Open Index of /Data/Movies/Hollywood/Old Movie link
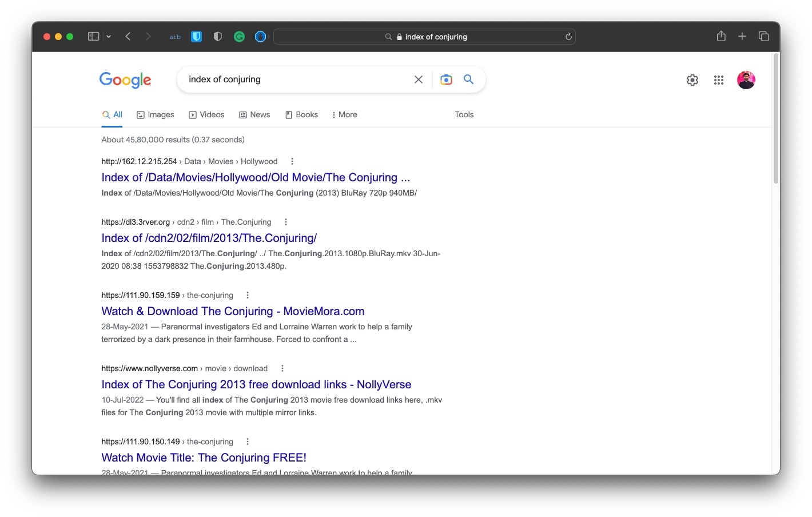The width and height of the screenshot is (812, 517). point(256,177)
